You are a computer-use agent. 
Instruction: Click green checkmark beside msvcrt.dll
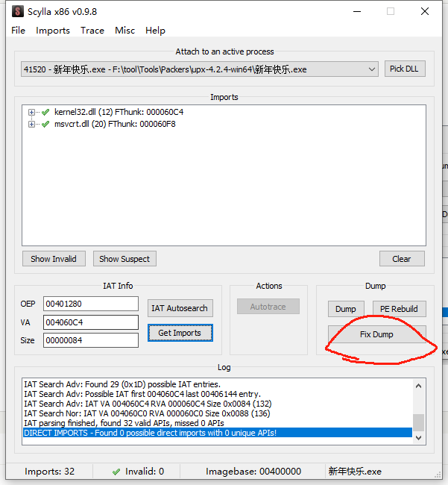(45, 125)
